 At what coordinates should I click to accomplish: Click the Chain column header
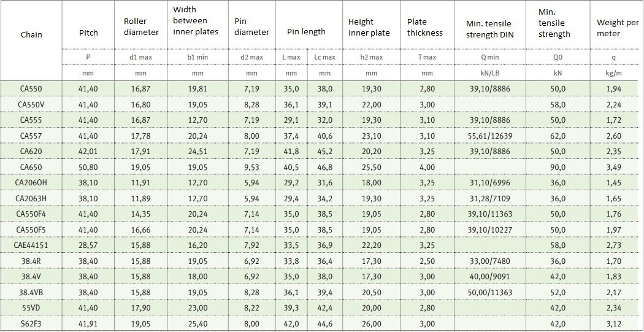[x=31, y=34]
